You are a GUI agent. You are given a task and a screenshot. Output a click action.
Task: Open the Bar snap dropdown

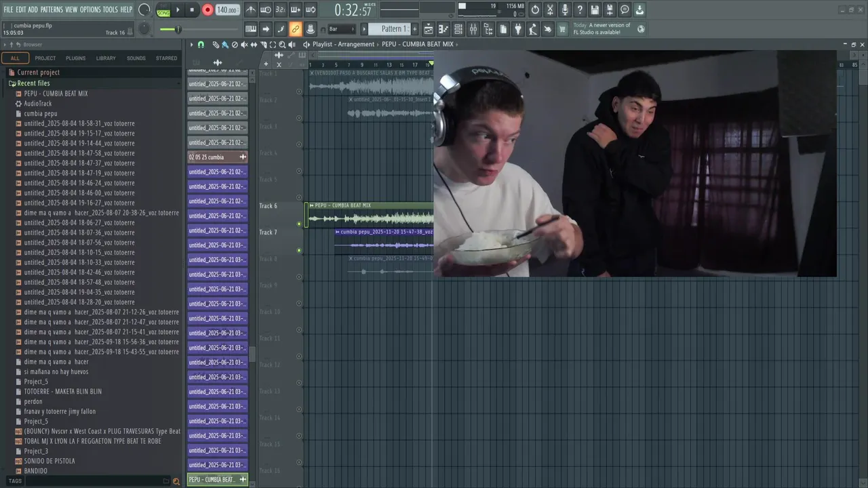tap(341, 29)
